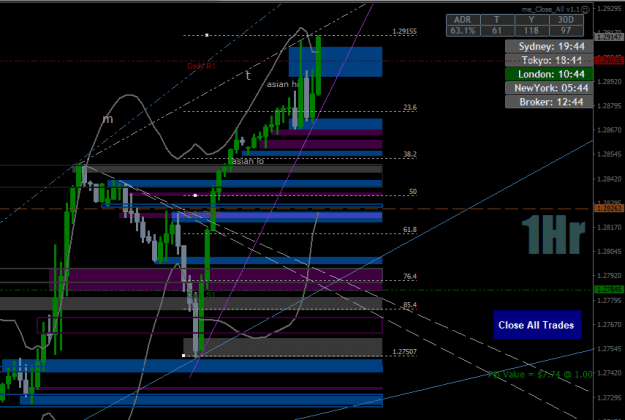Click the Close All Trades button
The image size is (625, 420).
(537, 325)
